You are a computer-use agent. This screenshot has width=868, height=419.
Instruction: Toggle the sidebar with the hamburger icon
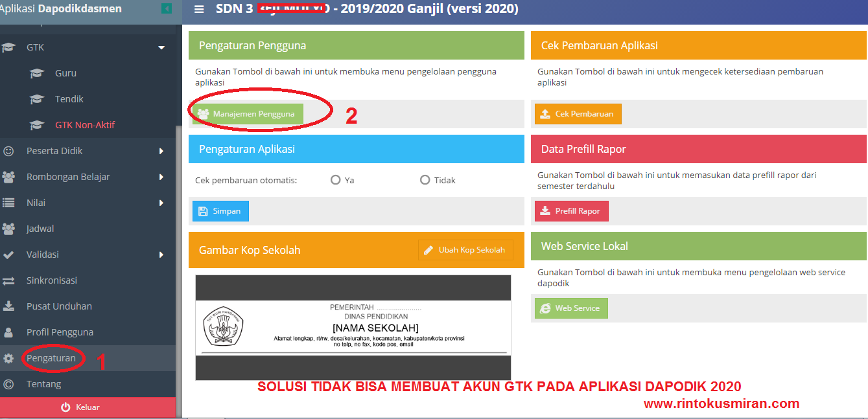pyautogui.click(x=199, y=9)
